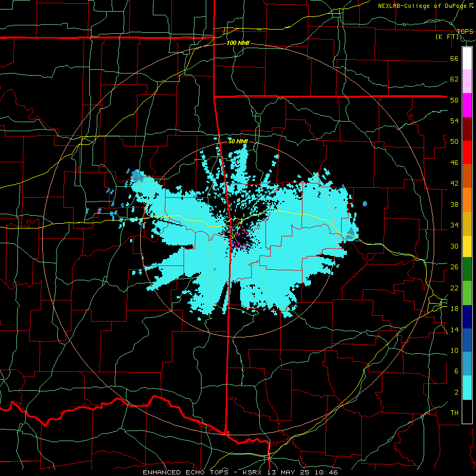Click the legend value 62

(x=454, y=79)
